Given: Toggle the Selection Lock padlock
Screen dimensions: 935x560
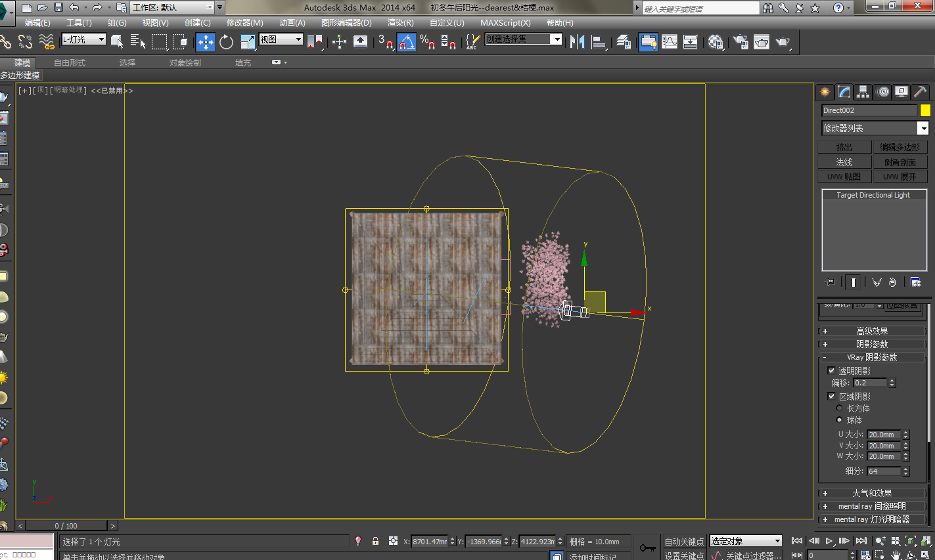Looking at the screenshot, I should pos(375,541).
